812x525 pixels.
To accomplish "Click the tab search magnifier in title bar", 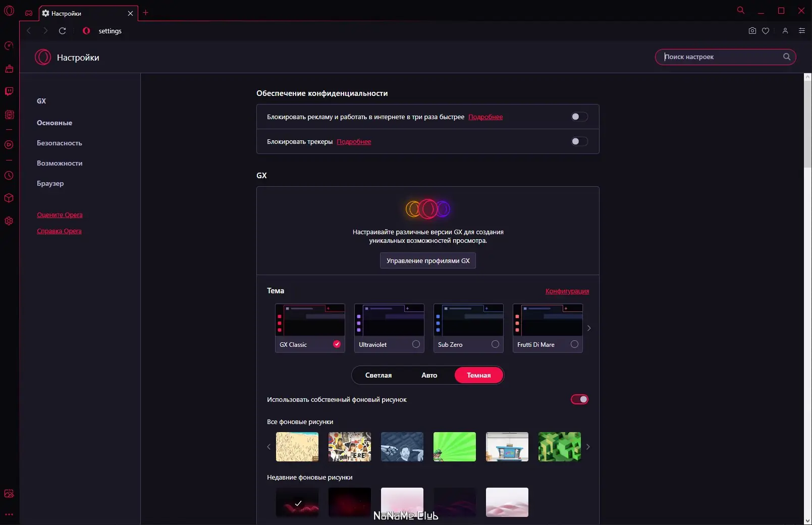I will (741, 10).
